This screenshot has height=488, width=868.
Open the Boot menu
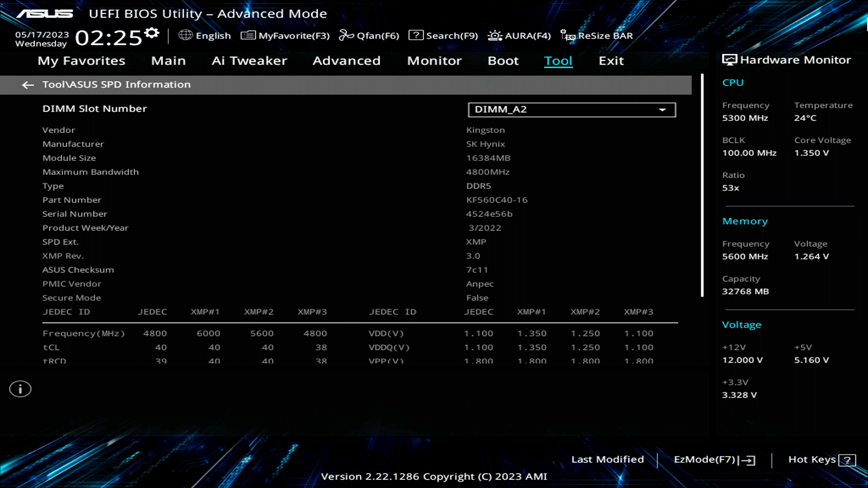click(503, 61)
